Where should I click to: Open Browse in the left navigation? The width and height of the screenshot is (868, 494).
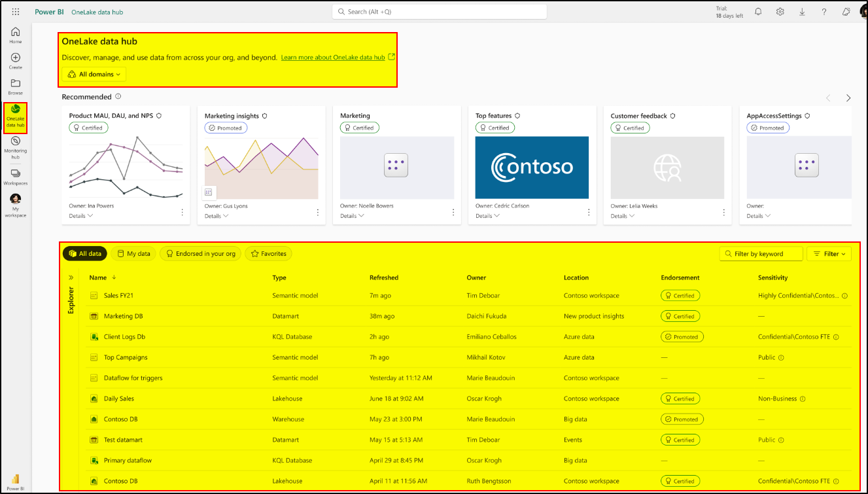pos(16,87)
